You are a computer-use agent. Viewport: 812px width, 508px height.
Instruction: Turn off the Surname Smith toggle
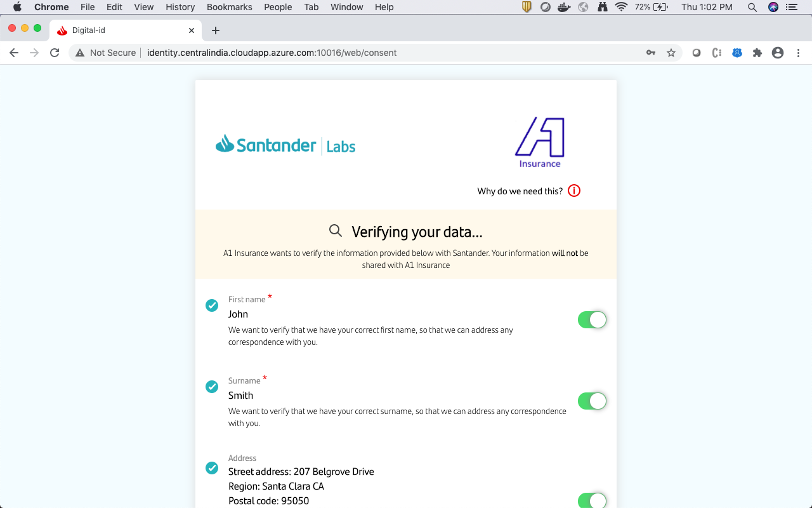(592, 401)
